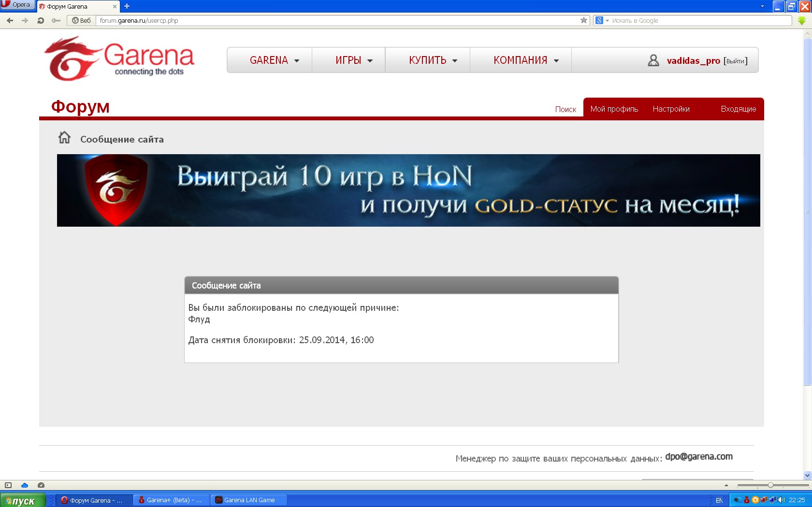The height and width of the screenshot is (507, 812).
Task: Click the Веб site badge
Action: point(81,20)
